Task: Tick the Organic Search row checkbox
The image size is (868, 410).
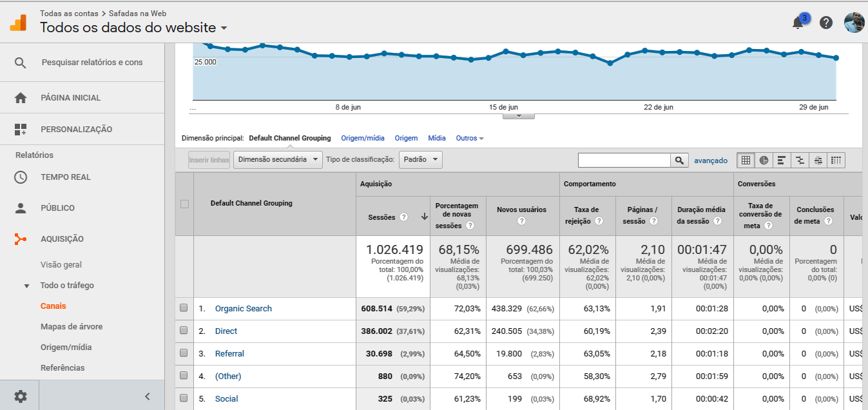Action: 184,309
